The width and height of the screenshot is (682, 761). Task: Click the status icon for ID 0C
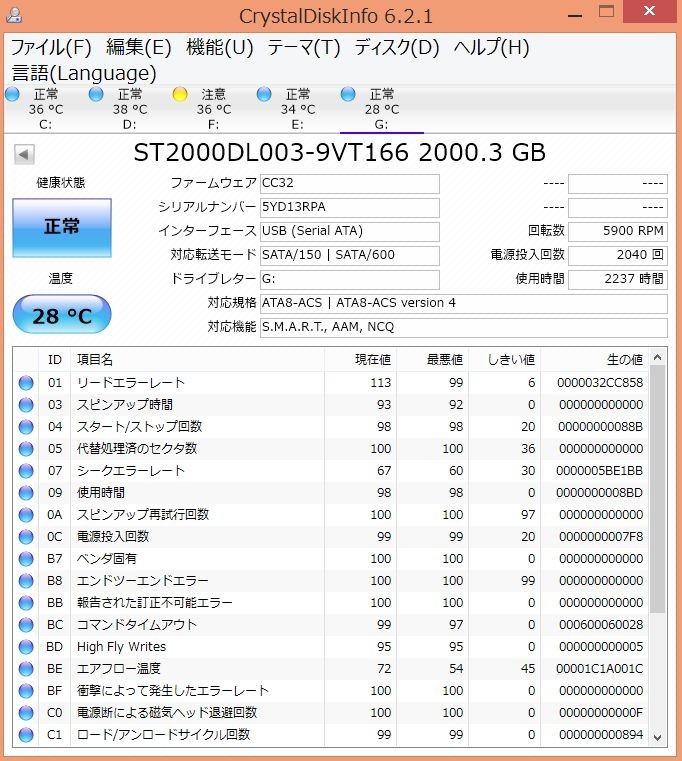click(x=26, y=537)
